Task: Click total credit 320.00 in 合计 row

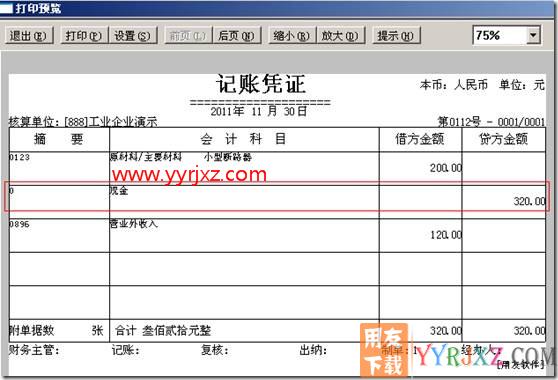Action: [x=530, y=331]
